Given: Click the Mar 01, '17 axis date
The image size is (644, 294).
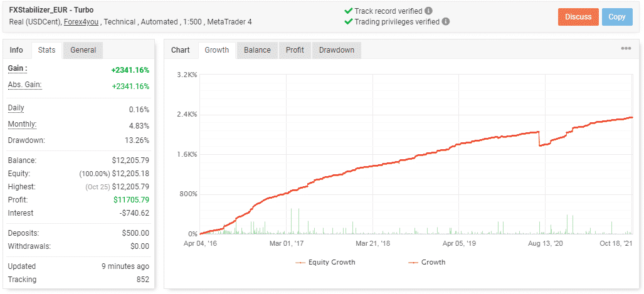Looking at the screenshot, I should (x=287, y=243).
